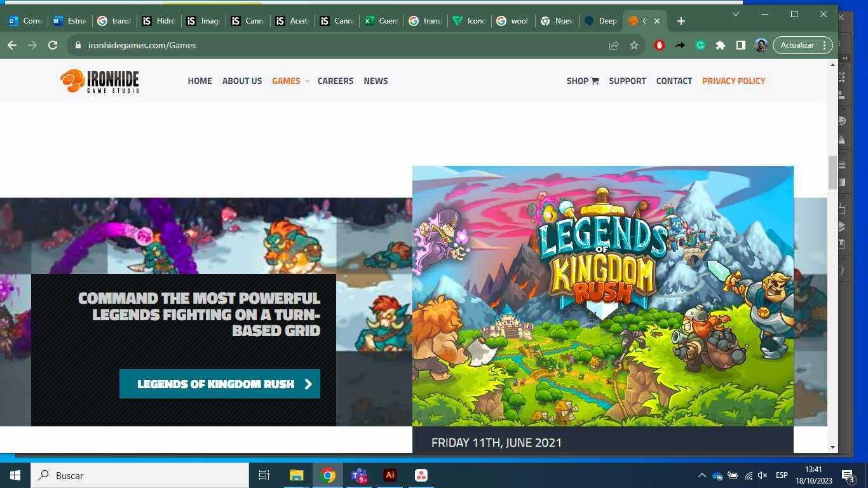Open the pink app icon on the taskbar
868x488 pixels.
421,475
